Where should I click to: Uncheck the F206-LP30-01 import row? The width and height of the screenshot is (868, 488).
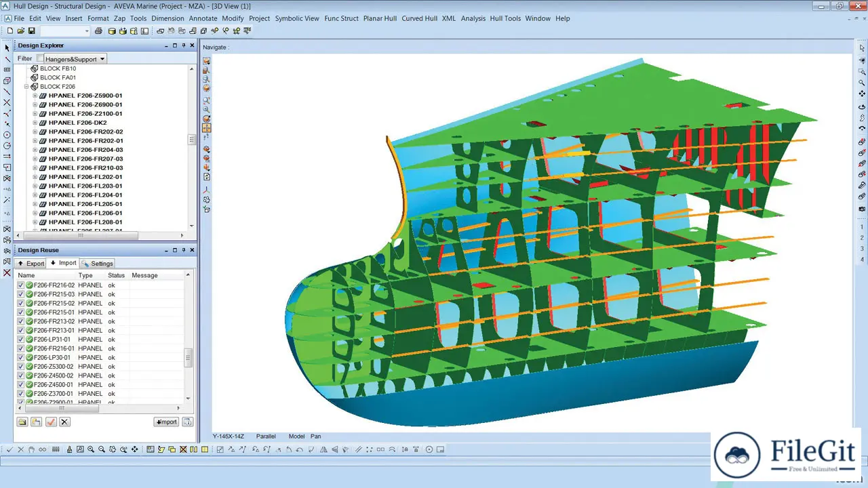point(21,357)
